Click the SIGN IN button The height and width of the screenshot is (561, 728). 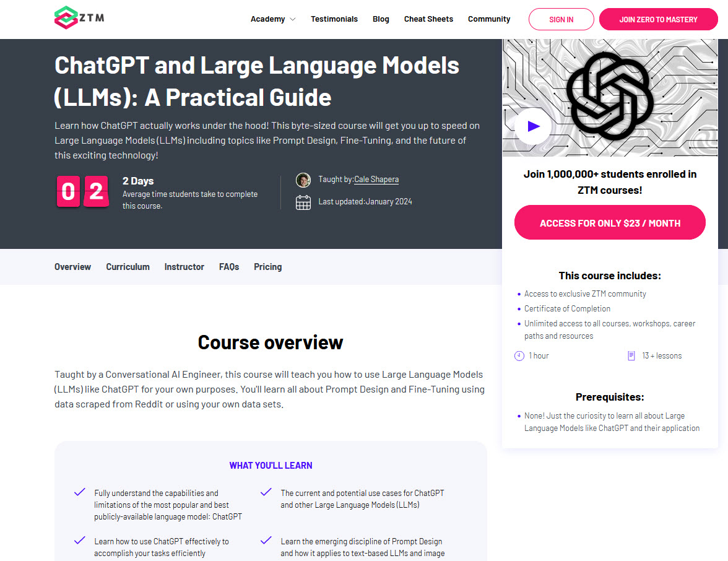(561, 20)
